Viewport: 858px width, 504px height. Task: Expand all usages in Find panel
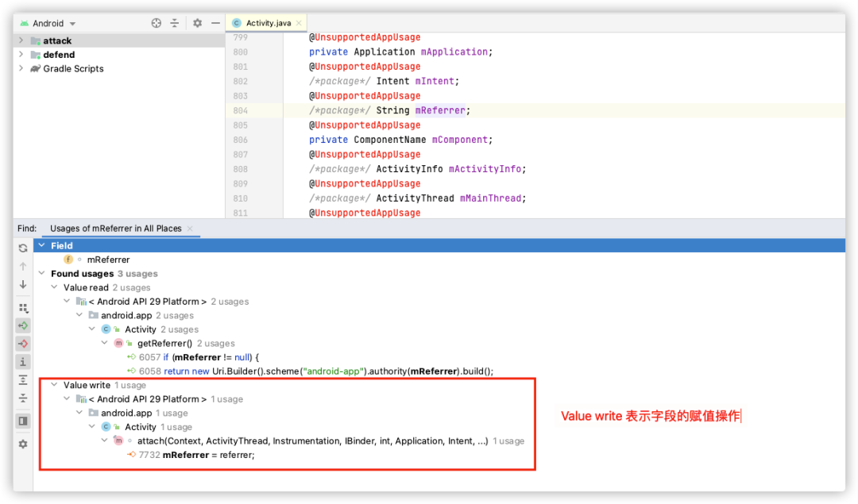click(x=23, y=380)
